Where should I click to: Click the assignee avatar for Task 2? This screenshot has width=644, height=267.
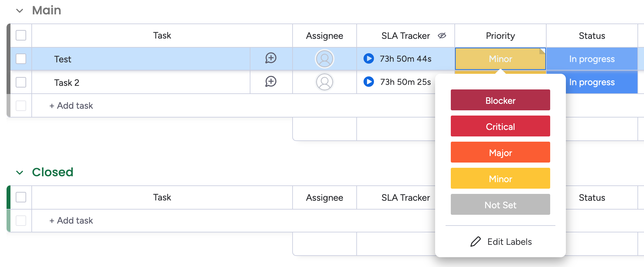click(324, 82)
